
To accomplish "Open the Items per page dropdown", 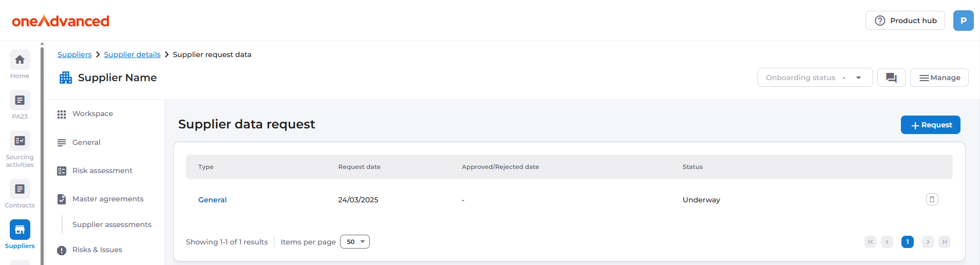I will click(354, 242).
